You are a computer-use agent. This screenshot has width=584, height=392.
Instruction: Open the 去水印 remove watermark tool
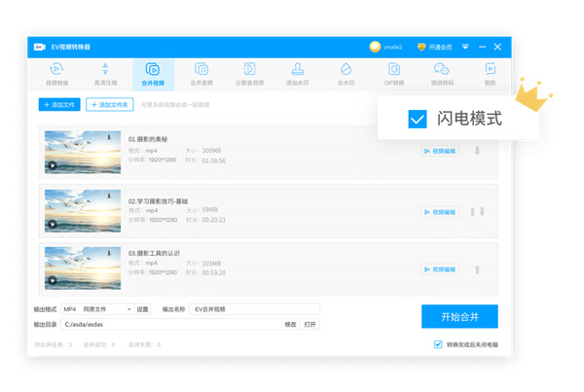tap(346, 75)
